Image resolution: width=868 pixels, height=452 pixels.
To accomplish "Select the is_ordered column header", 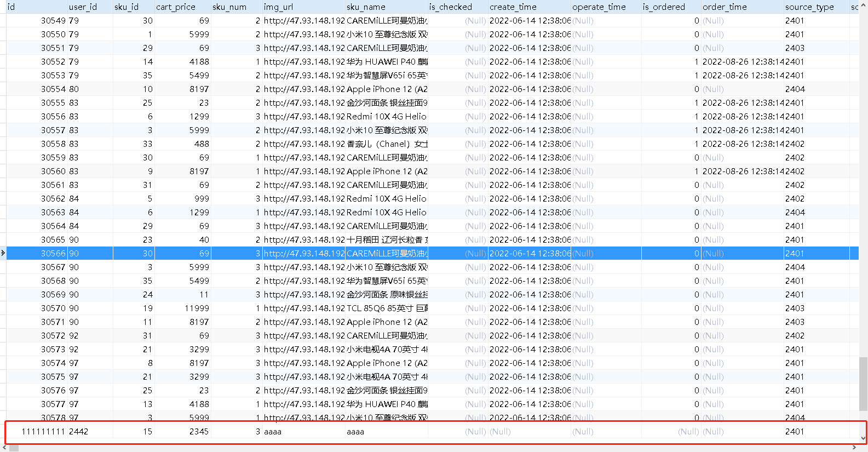I will tap(671, 7).
